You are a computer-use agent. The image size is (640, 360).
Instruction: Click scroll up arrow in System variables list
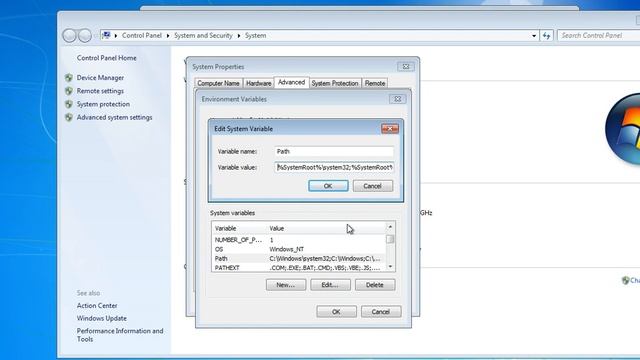click(390, 227)
